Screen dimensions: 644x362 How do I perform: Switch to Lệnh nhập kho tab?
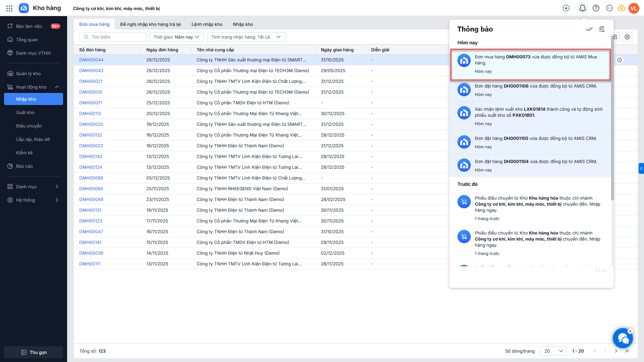[207, 24]
